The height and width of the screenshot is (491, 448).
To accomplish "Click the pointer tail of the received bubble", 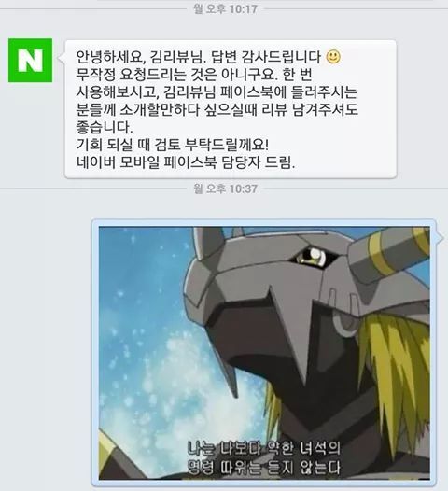I will pyautogui.click(x=62, y=57).
